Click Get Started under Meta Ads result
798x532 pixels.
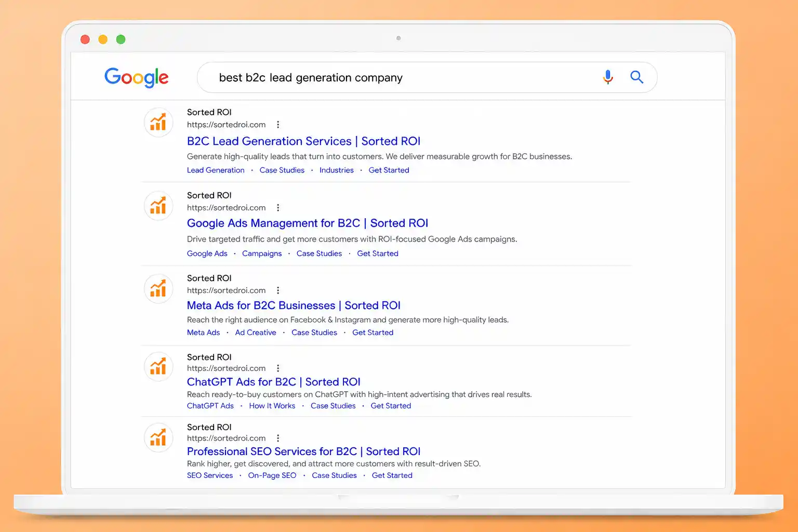pos(373,332)
